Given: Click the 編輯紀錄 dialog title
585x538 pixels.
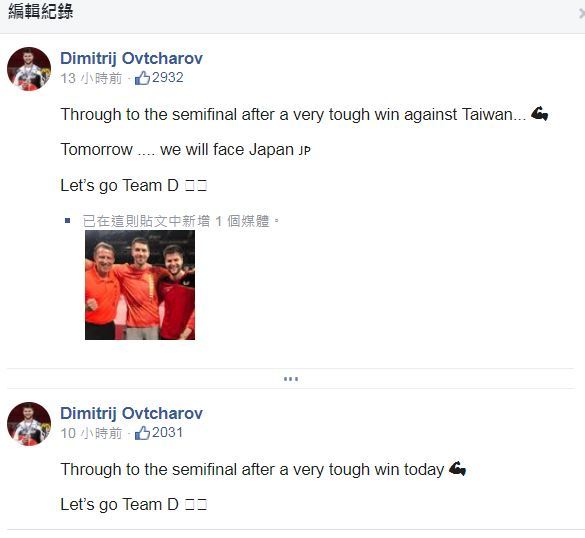Looking at the screenshot, I should tap(41, 11).
